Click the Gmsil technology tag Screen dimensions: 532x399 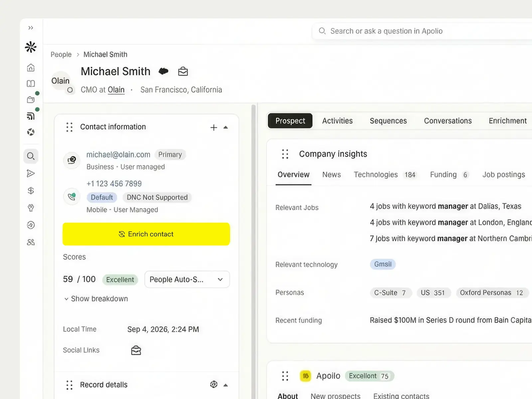click(x=383, y=264)
